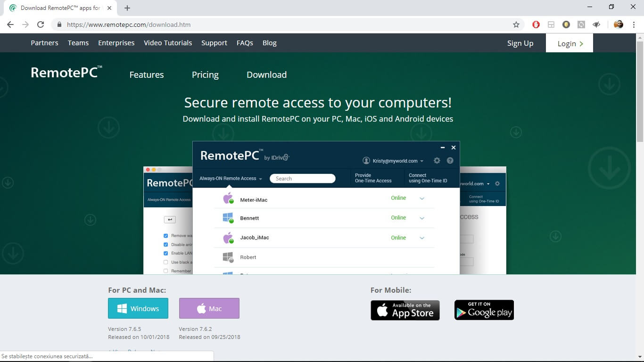644x362 pixels.
Task: Check the Remember checkbox
Action: pos(165,271)
